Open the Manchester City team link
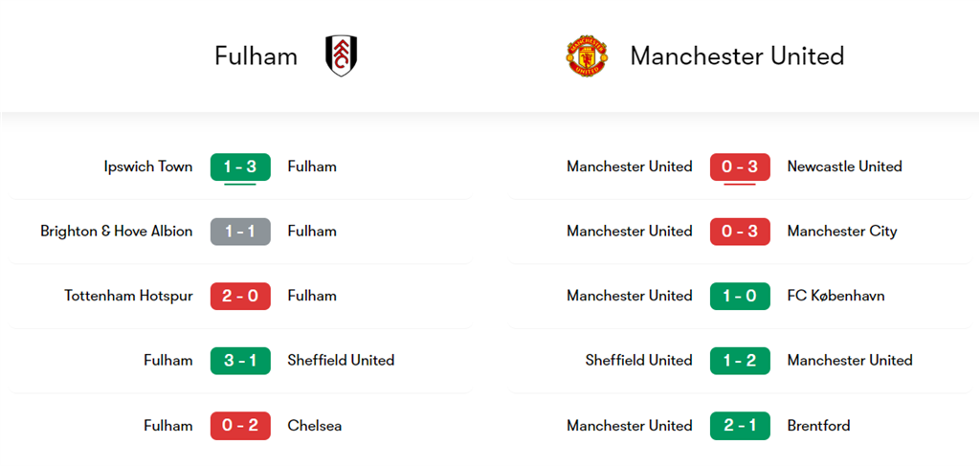This screenshot has height=466, width=980. tap(842, 232)
